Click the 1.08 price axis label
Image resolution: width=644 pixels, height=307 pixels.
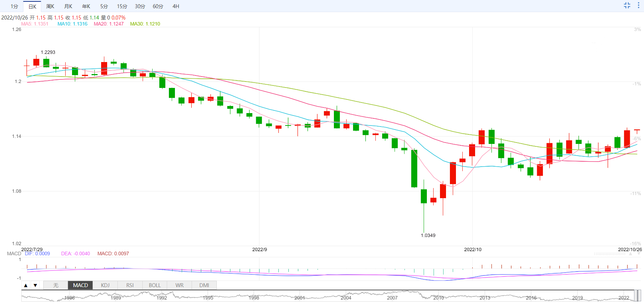[x=17, y=191]
